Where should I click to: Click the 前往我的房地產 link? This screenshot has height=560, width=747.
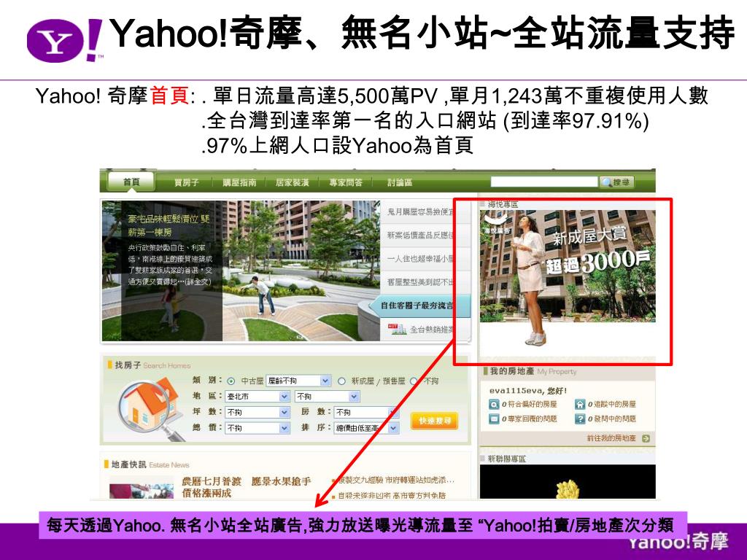(611, 438)
